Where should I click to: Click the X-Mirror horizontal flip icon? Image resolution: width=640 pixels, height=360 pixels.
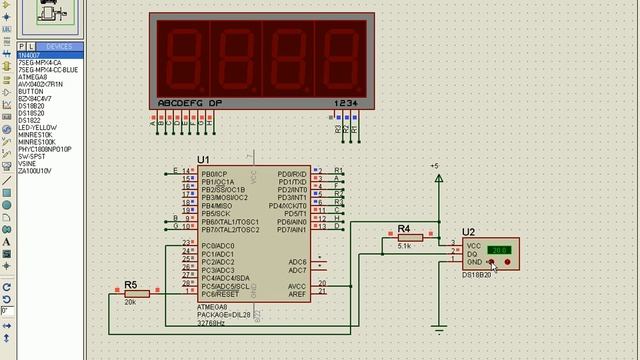point(7,326)
